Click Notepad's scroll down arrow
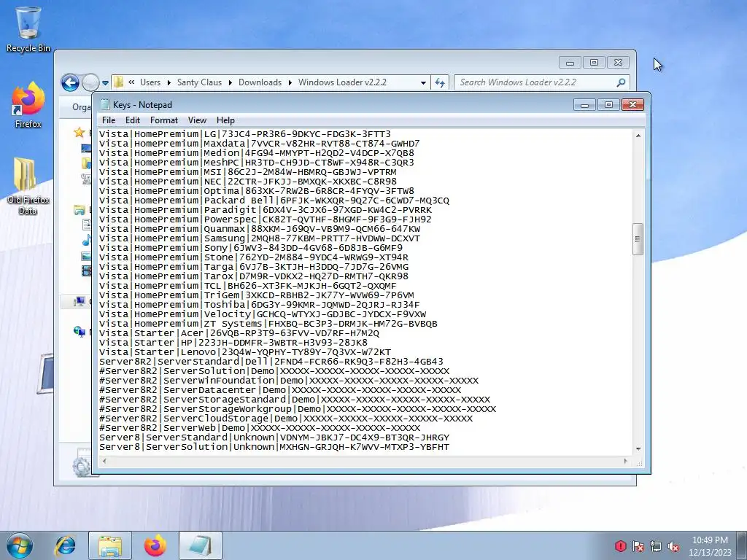The image size is (747, 560). [638, 449]
